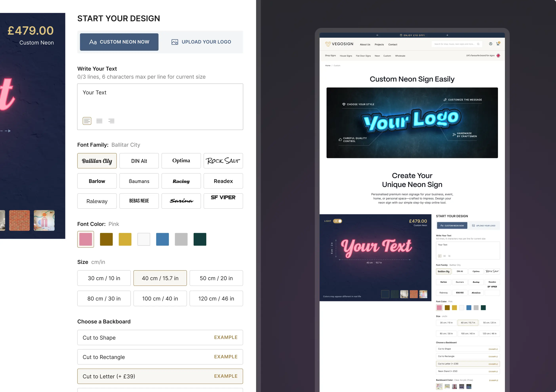Click EXAMPLE link for Cut to Shape
The width and height of the screenshot is (556, 392).
226,337
